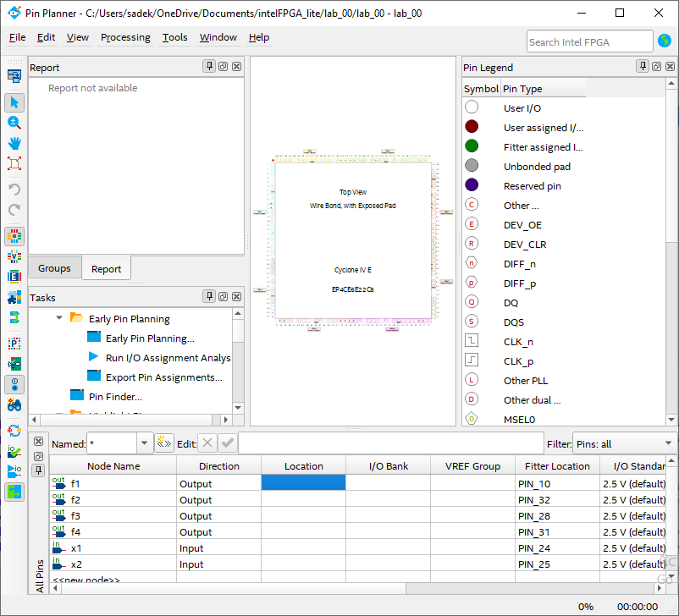The height and width of the screenshot is (616, 679).
Task: Click the Fitter Location column header
Action: [x=557, y=466]
